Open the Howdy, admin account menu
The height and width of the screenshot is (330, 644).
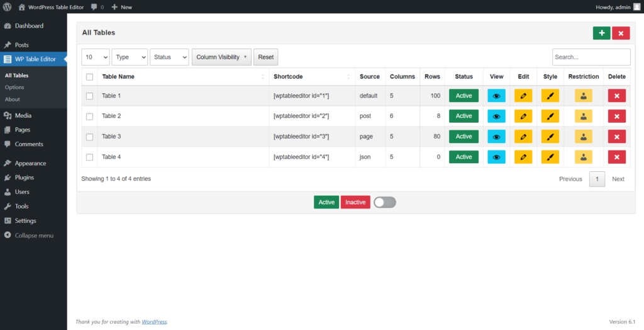(618, 7)
